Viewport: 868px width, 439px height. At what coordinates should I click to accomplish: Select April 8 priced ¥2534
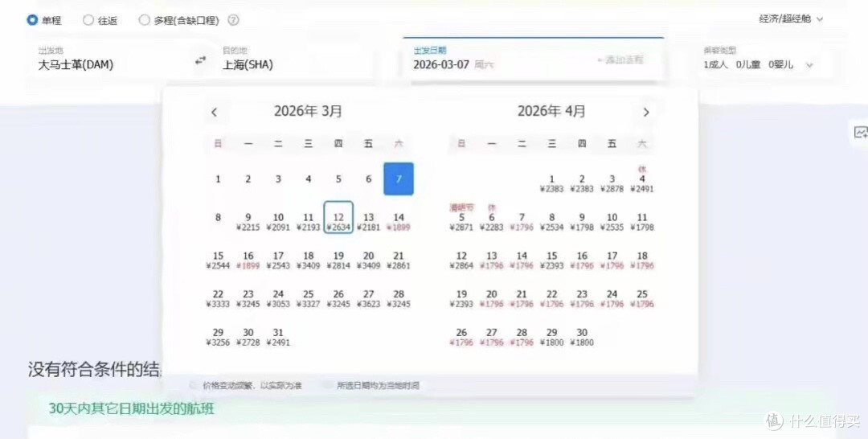(552, 221)
